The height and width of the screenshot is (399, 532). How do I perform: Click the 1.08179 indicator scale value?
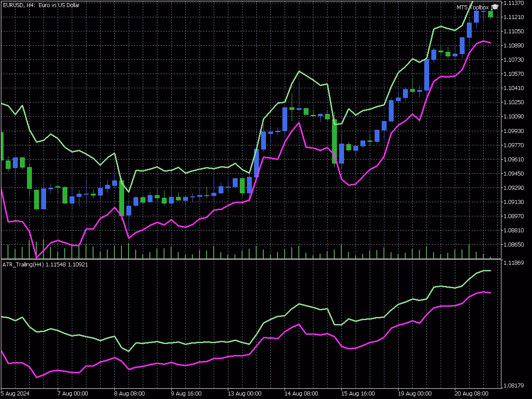[514, 386]
